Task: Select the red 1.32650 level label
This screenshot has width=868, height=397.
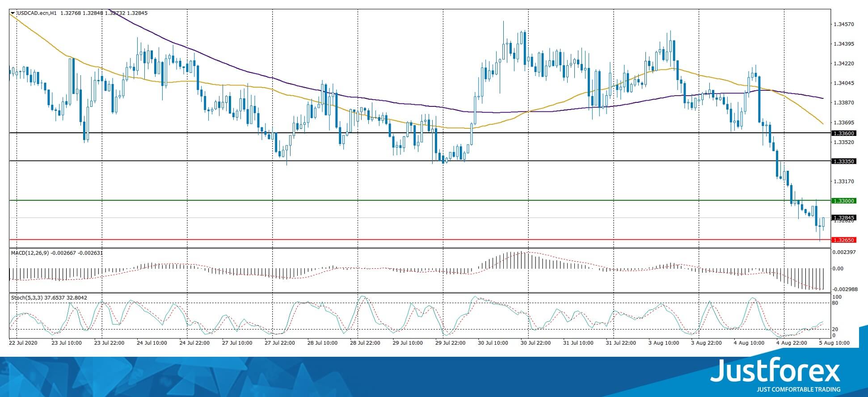Action: click(843, 240)
